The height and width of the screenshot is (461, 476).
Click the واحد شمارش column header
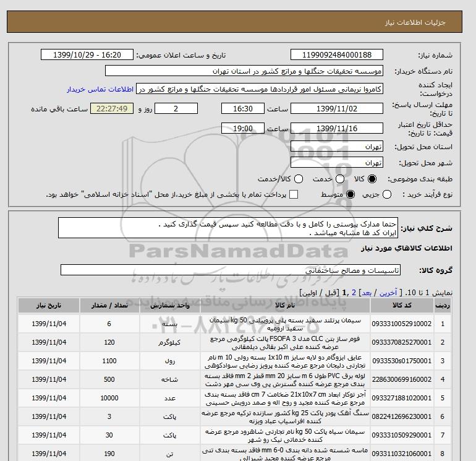(170, 306)
